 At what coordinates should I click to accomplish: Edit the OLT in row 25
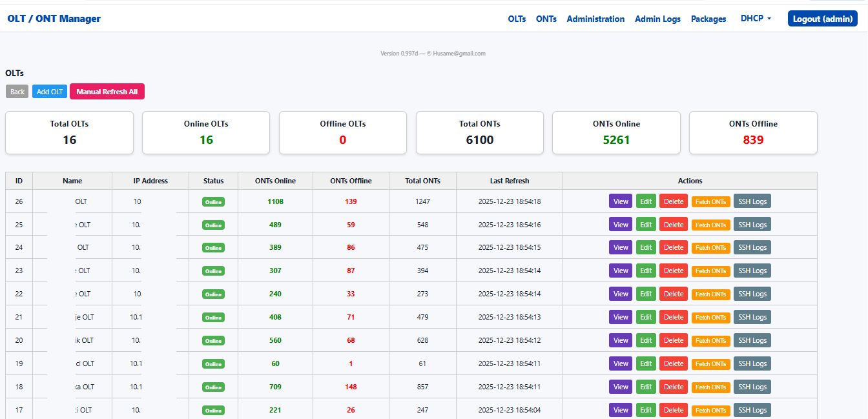point(646,224)
